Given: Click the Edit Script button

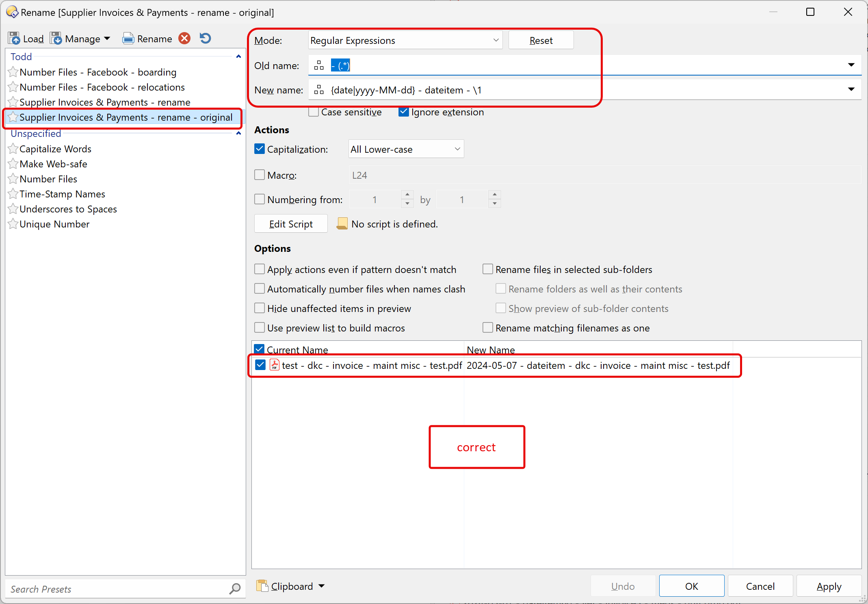Looking at the screenshot, I should pos(291,224).
